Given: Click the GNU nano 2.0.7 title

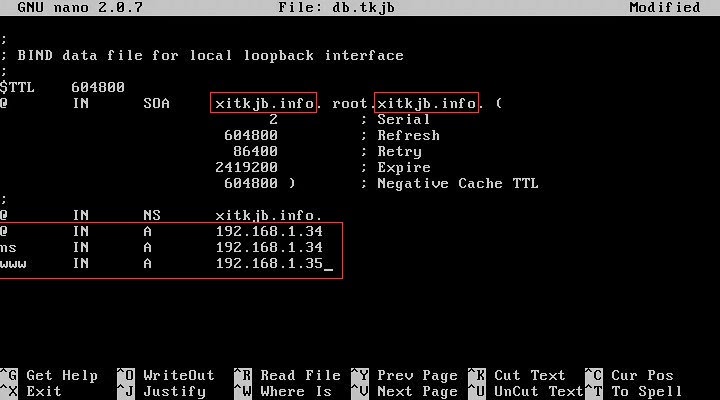Looking at the screenshot, I should [80, 7].
